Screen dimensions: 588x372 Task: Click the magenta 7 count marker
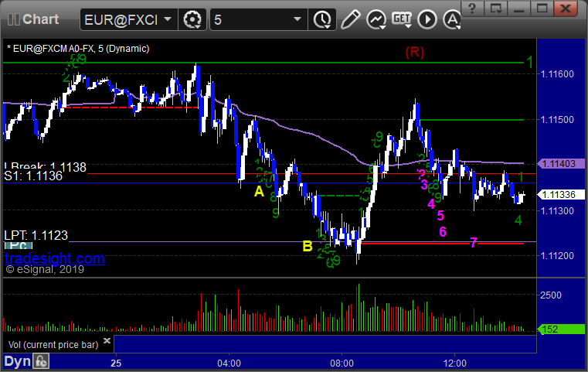coord(473,243)
